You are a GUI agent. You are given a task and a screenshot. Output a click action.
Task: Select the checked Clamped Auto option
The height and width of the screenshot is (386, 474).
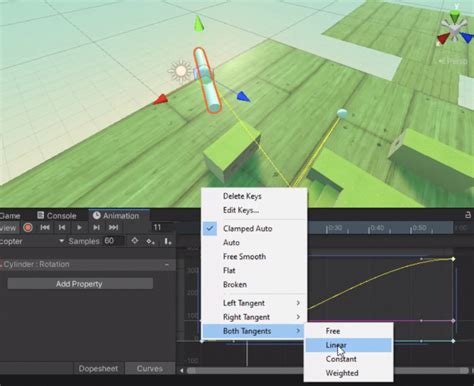click(x=254, y=228)
